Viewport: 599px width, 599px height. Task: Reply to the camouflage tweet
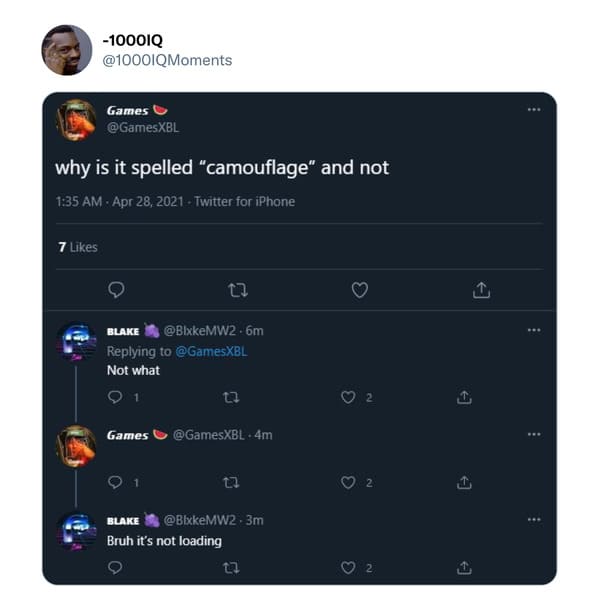pos(116,290)
